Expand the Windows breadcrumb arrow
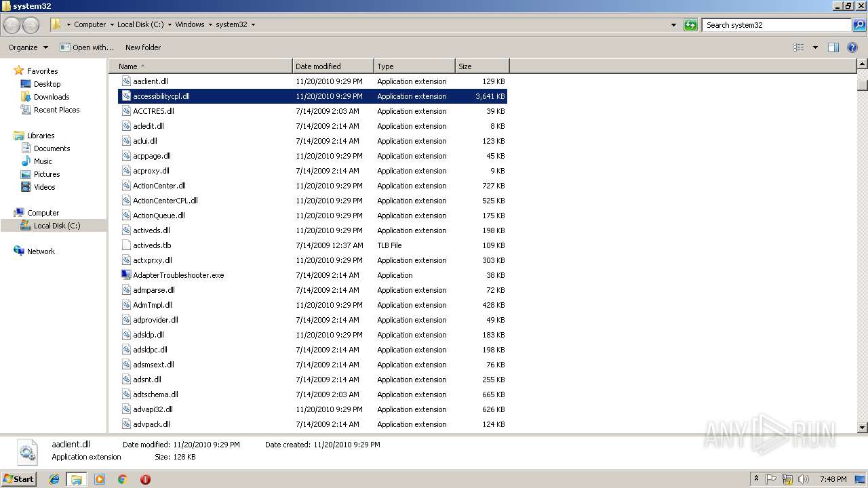868x488 pixels. click(x=210, y=25)
